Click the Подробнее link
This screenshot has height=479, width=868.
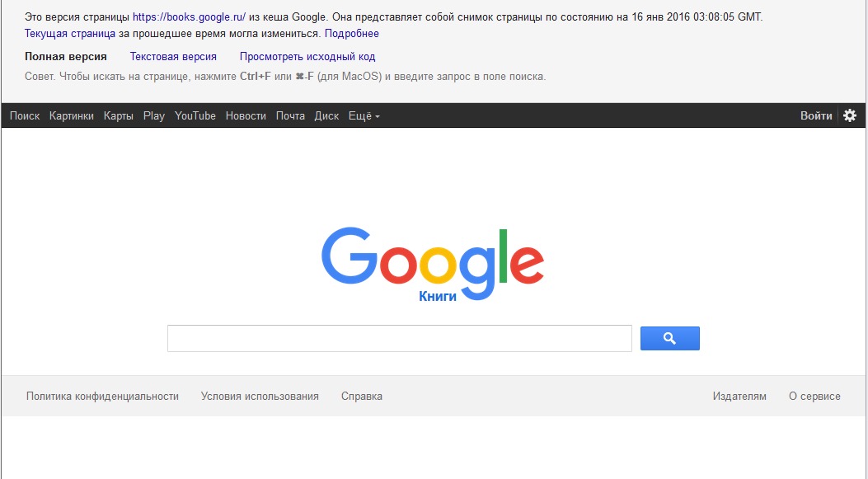[351, 34]
